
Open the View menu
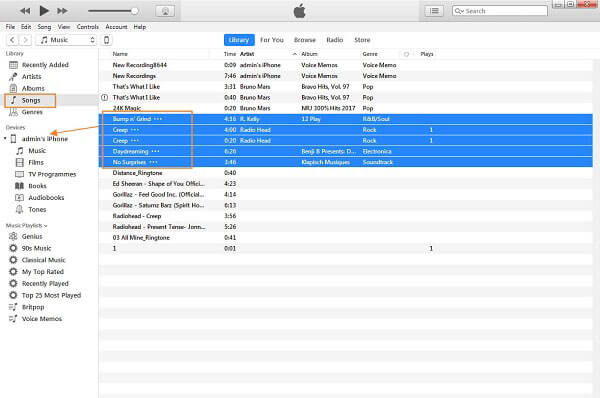[x=64, y=27]
